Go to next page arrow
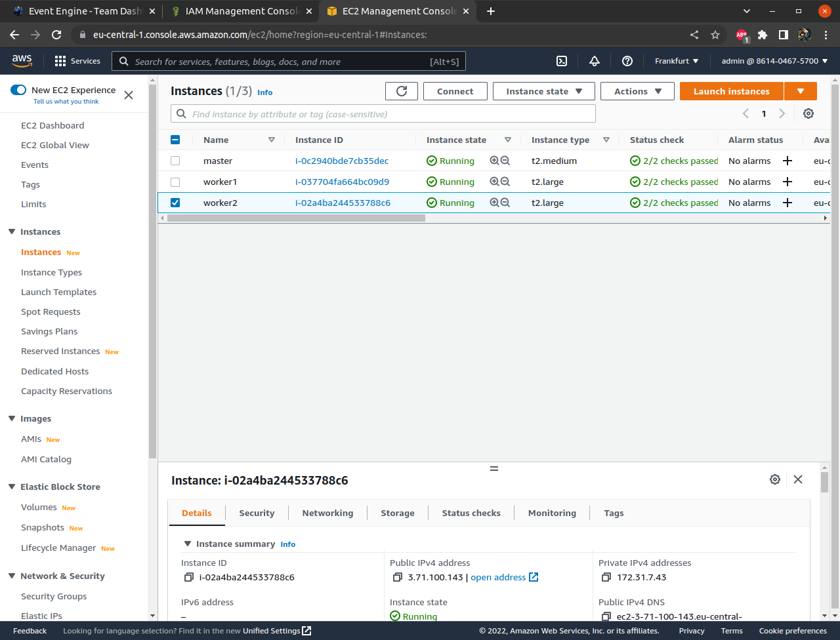The image size is (840, 640). coord(782,113)
